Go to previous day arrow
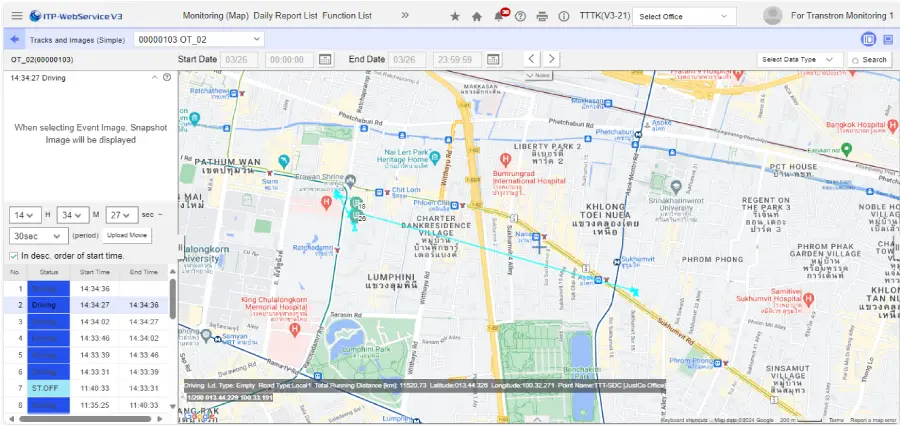This screenshot has width=900, height=425. [x=532, y=59]
